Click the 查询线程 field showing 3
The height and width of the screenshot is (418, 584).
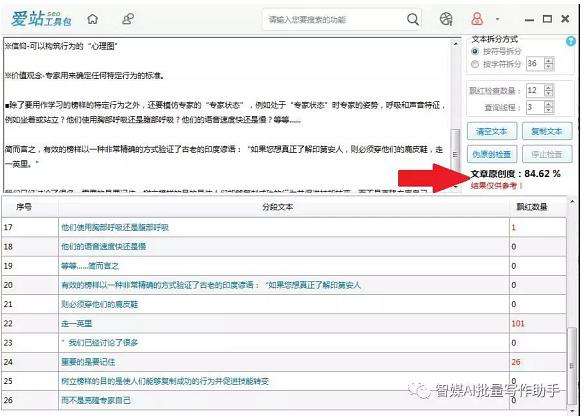(x=535, y=108)
